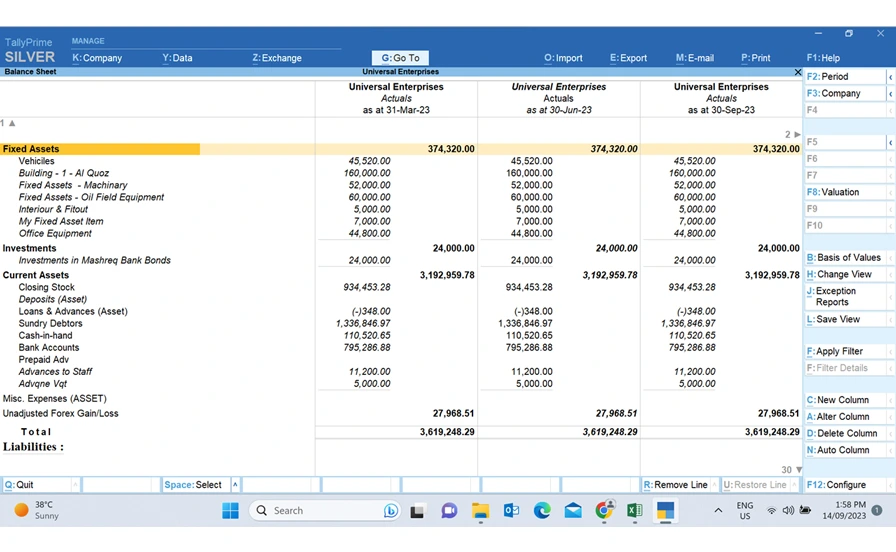Open the P: Print menu
Viewport: 896px width, 552px height.
(755, 58)
